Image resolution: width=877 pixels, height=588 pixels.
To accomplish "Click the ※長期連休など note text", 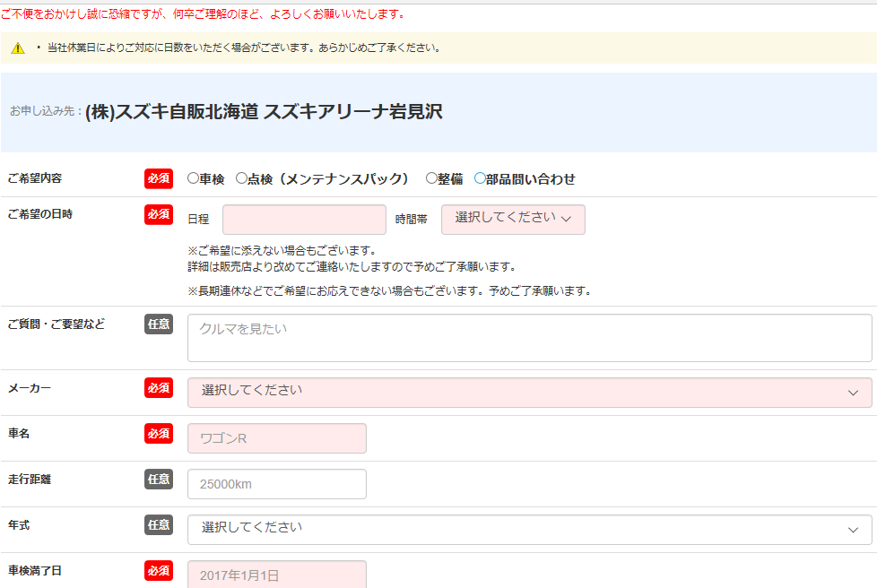I will [390, 290].
